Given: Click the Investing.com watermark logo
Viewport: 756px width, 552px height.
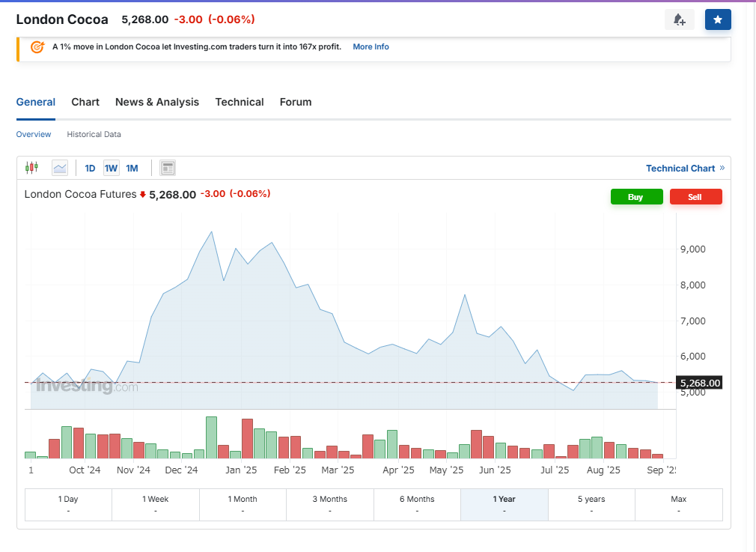Looking at the screenshot, I should coord(87,386).
